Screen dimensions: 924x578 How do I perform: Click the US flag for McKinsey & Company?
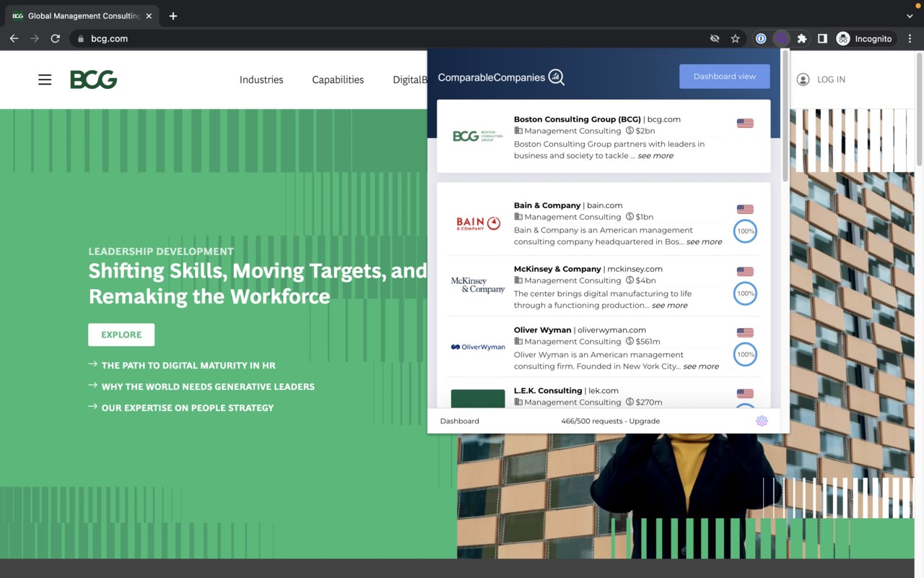(x=745, y=272)
